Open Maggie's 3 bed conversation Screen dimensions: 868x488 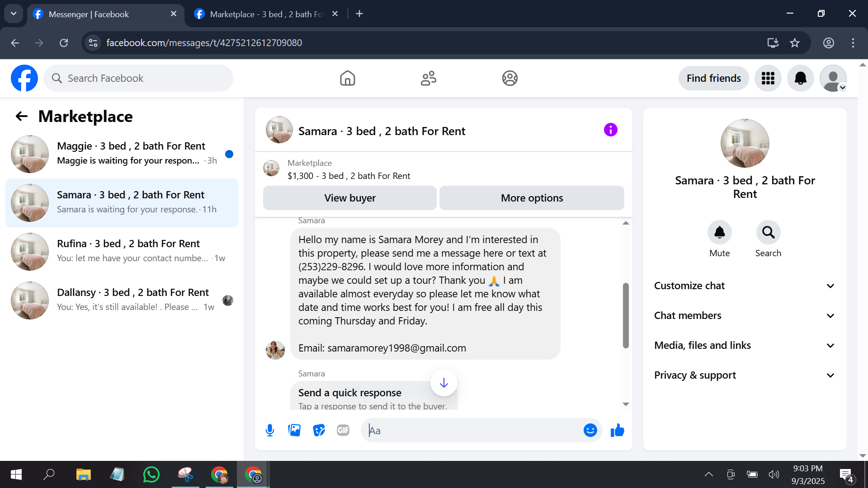pos(122,154)
